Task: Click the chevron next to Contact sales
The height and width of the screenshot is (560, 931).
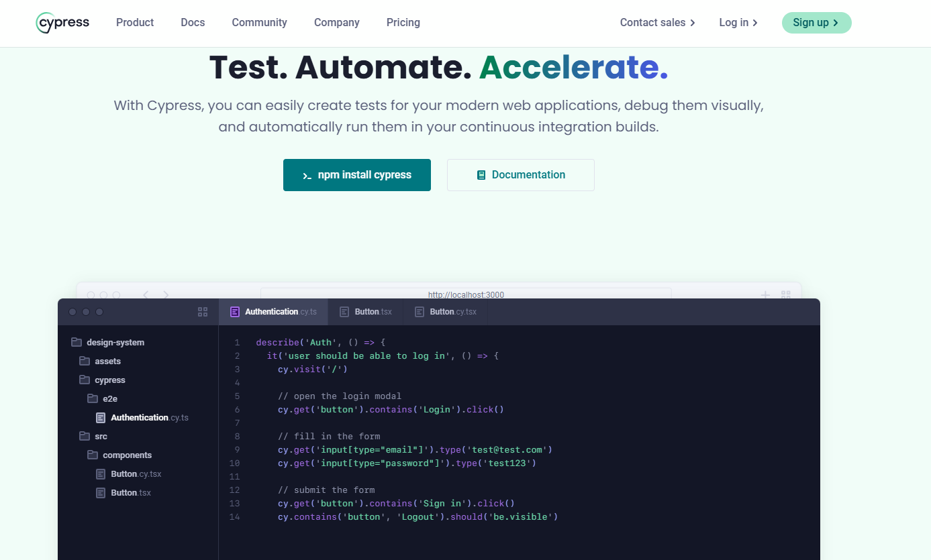Action: tap(693, 23)
